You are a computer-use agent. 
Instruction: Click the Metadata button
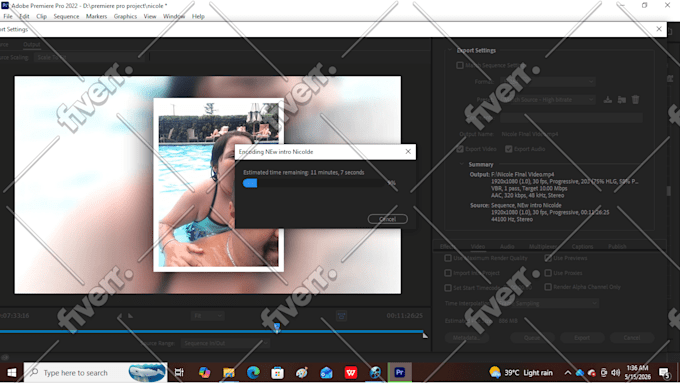point(467,338)
